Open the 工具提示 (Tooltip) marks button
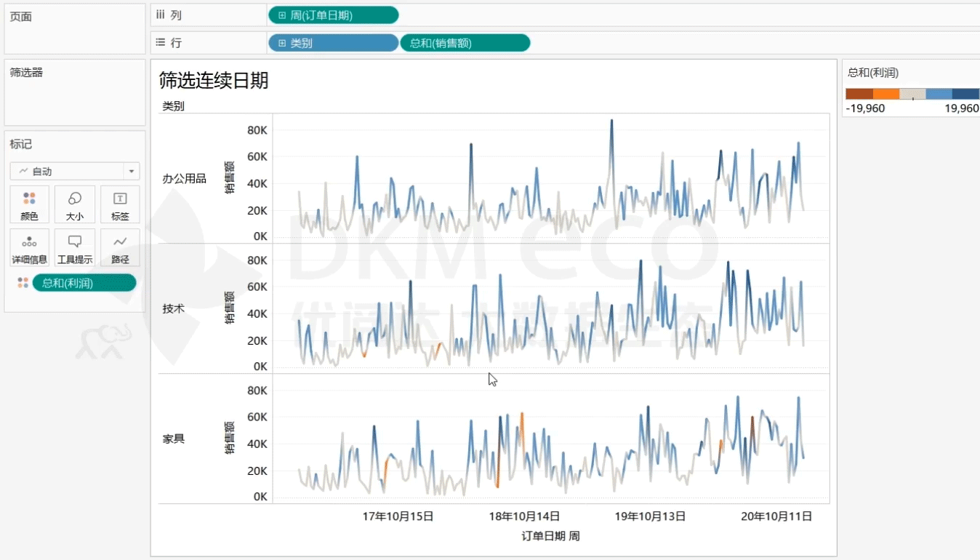This screenshot has width=980, height=560. (74, 248)
